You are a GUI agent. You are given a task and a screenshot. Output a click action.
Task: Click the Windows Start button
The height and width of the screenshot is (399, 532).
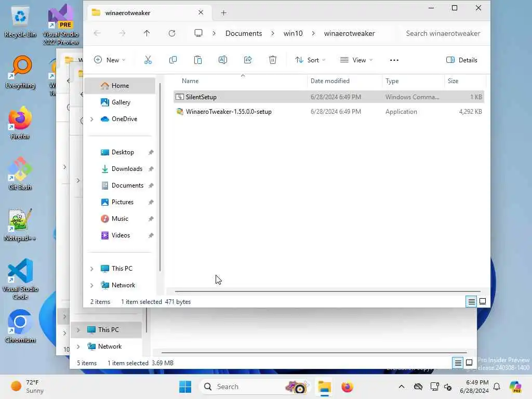pos(185,387)
